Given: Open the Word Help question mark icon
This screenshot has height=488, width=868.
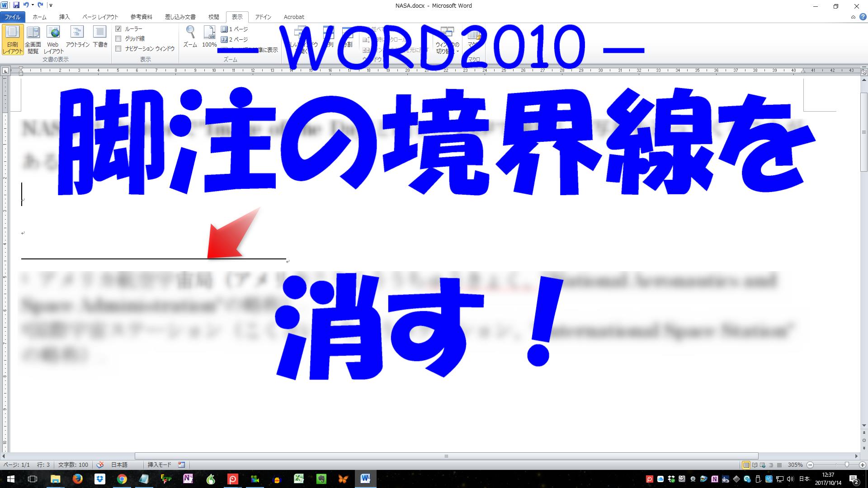Looking at the screenshot, I should 863,17.
